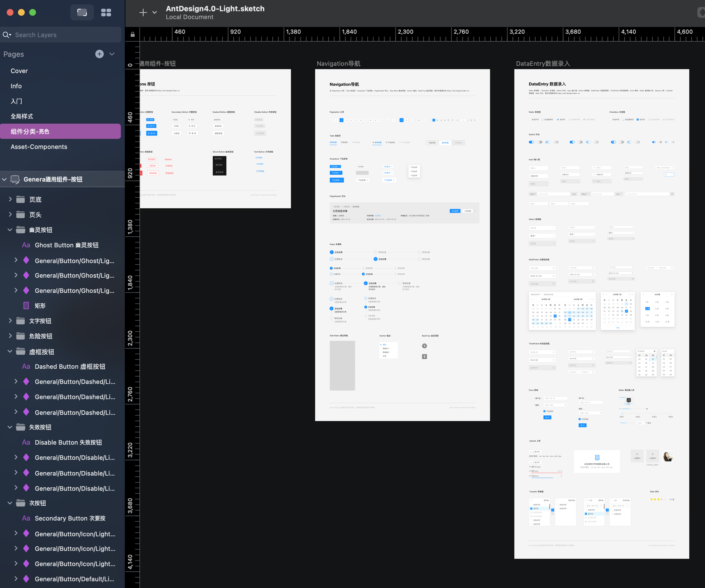The height and width of the screenshot is (588, 705).
Task: Collapse the Genera通用组件-按钮 artboard
Action: 4,179
